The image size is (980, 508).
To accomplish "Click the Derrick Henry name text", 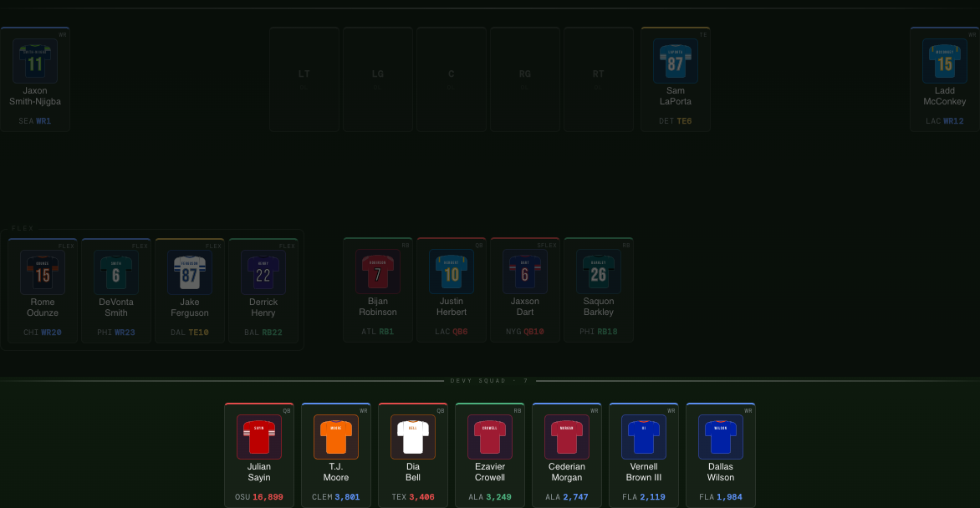I will [263, 307].
